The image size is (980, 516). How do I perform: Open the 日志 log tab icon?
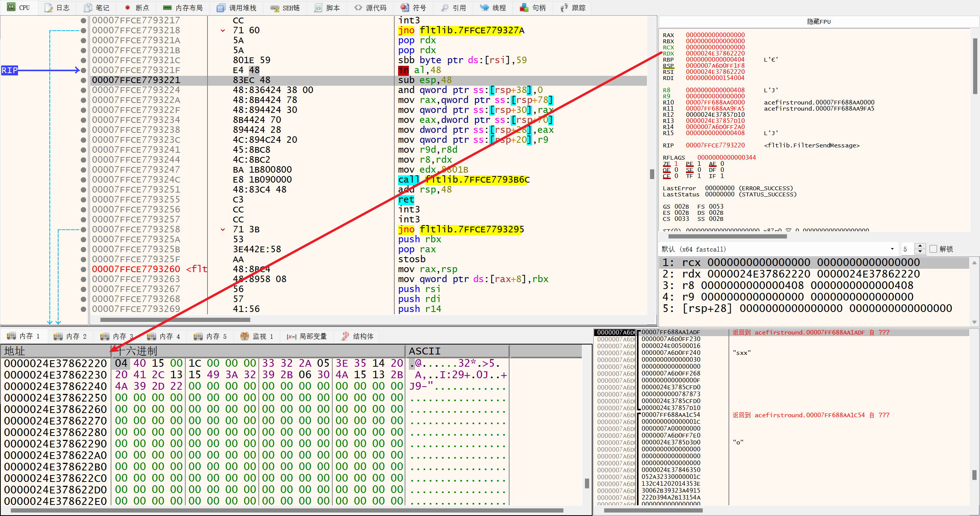(49, 8)
